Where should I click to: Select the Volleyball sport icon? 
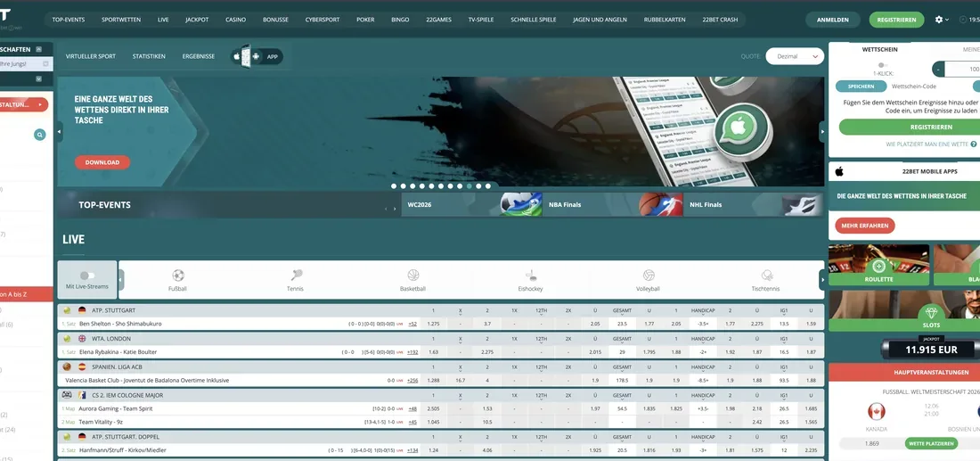click(x=649, y=276)
